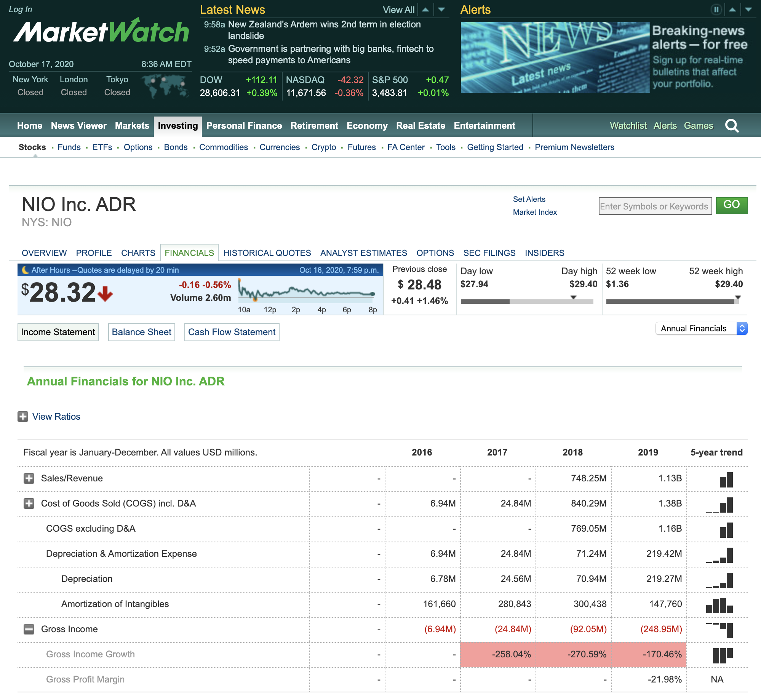Click Latest News down arrow
This screenshot has width=761, height=700.
(x=441, y=10)
